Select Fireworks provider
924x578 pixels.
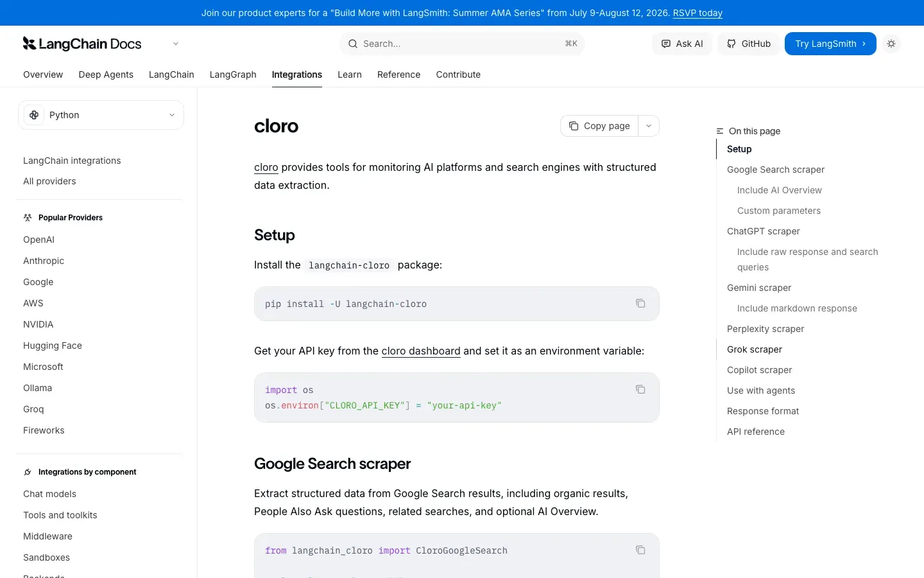point(44,430)
